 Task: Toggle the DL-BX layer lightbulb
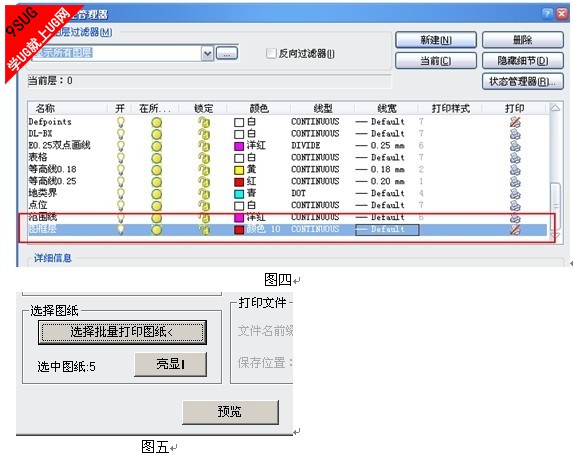coord(120,134)
